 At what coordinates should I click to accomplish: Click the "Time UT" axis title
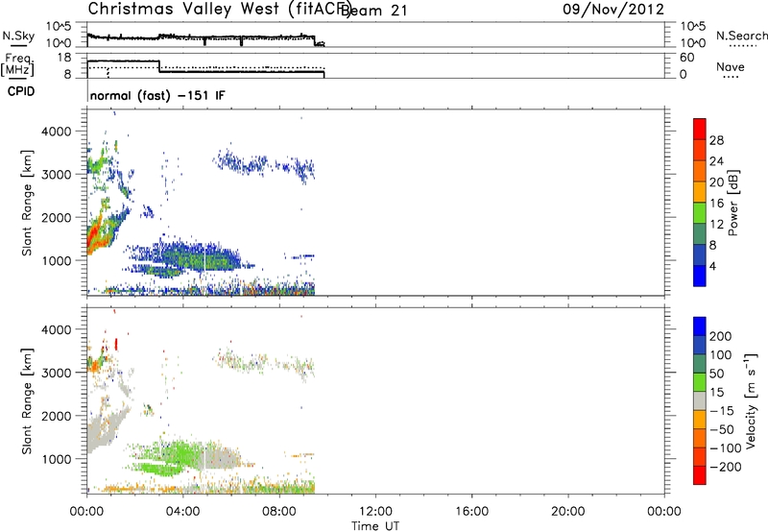click(x=375, y=526)
